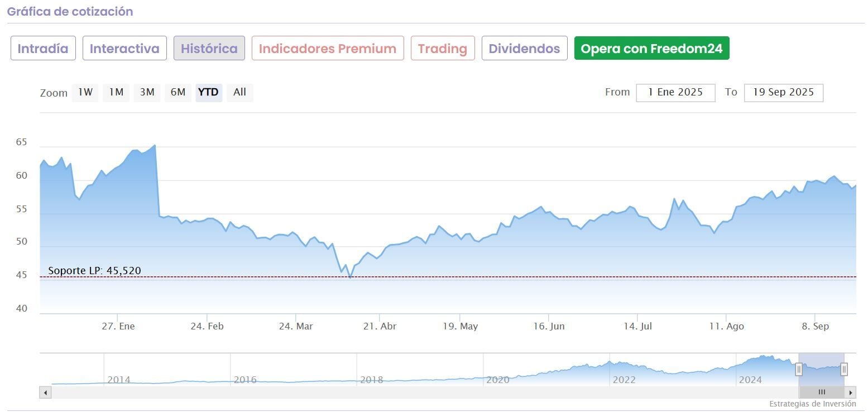Select the YTD zoom range

pyautogui.click(x=209, y=92)
